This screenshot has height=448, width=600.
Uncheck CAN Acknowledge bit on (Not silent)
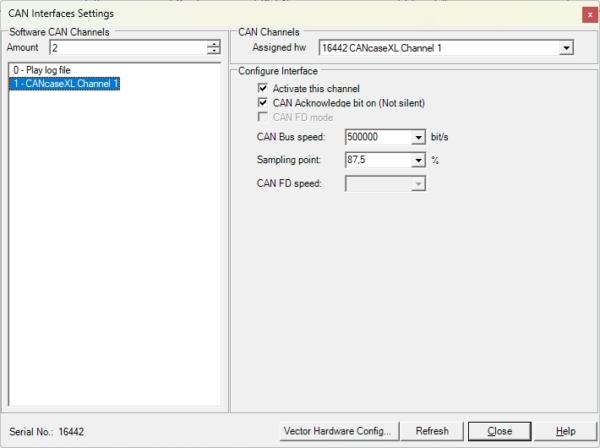(x=263, y=103)
